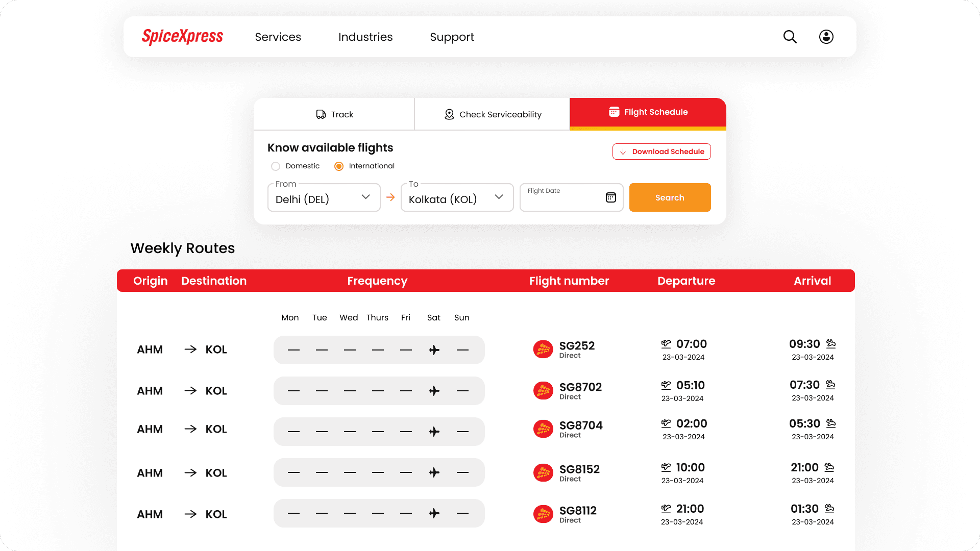The width and height of the screenshot is (980, 551).
Task: Switch to the Track tab
Action: [334, 114]
